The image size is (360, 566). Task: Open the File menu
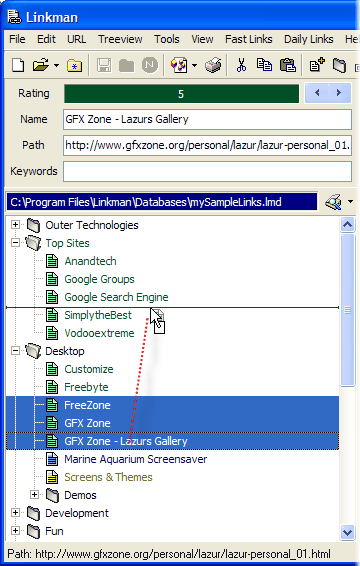tap(17, 39)
